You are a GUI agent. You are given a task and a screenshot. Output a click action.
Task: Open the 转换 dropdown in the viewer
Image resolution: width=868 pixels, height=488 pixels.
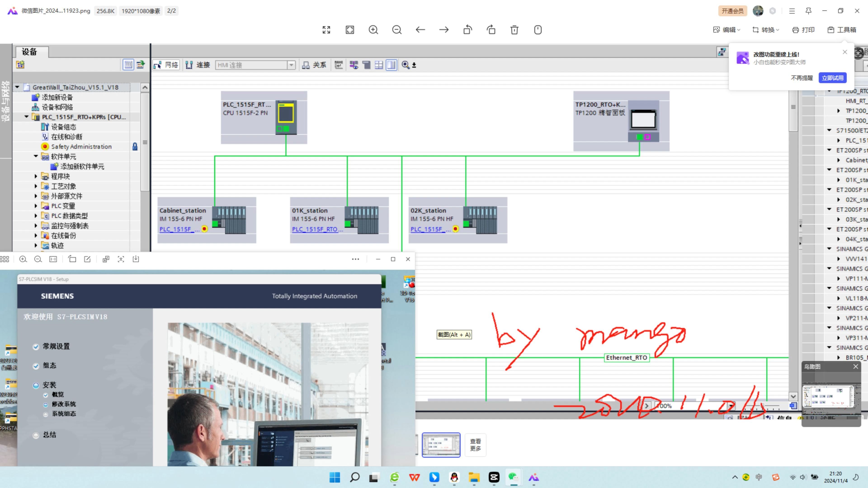766,30
